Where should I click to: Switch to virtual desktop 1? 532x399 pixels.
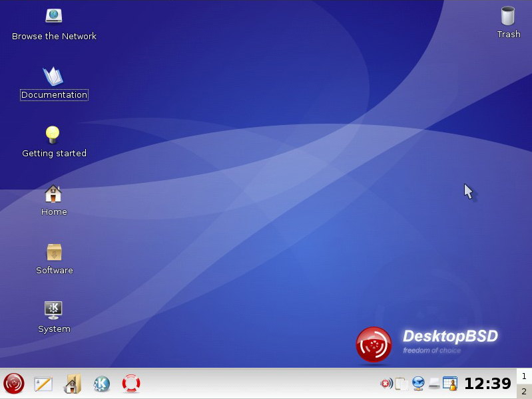pyautogui.click(x=524, y=376)
